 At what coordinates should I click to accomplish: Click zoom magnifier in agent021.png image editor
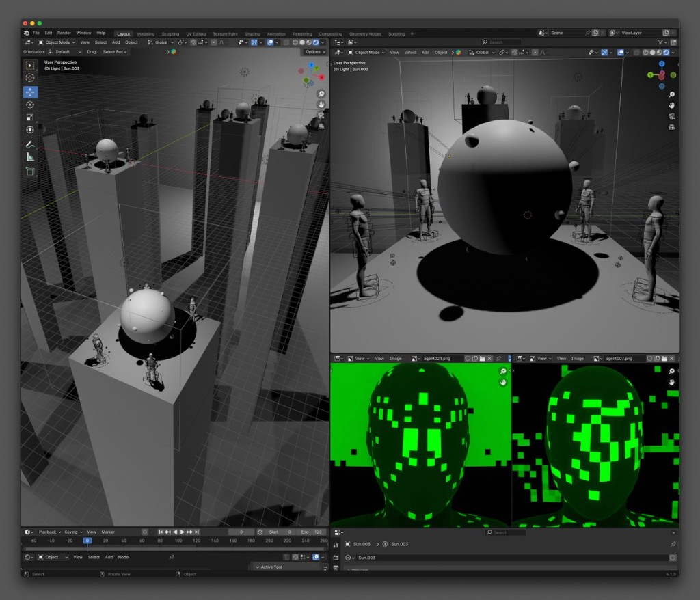pyautogui.click(x=502, y=372)
